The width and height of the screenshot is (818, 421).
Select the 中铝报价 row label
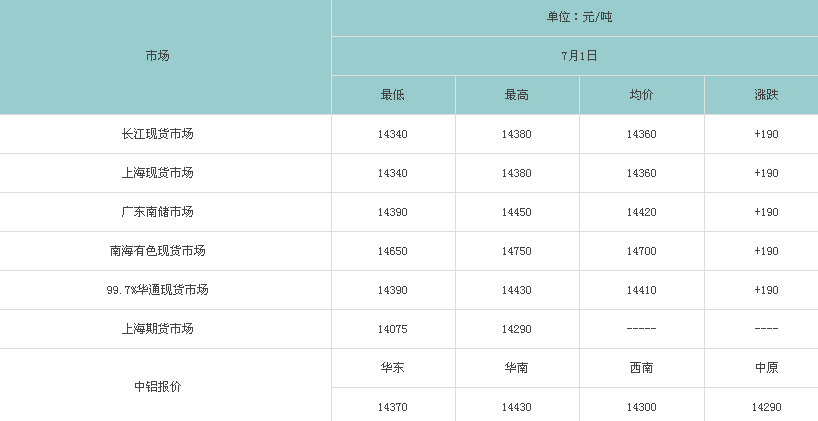click(157, 387)
